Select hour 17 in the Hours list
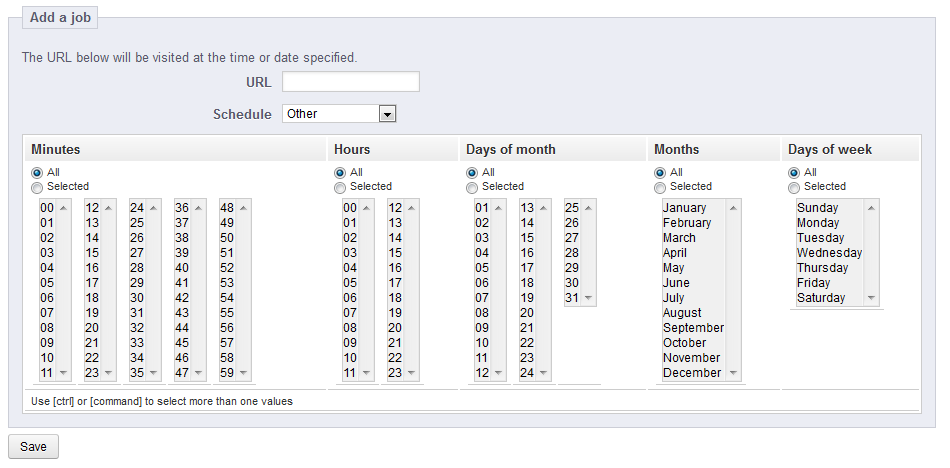The width and height of the screenshot is (950, 468). point(395,283)
